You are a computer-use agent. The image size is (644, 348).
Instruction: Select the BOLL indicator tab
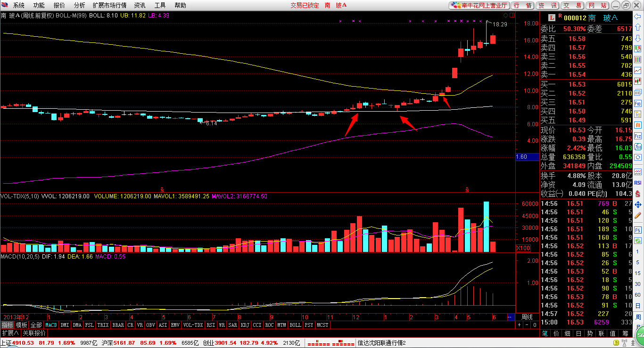[295, 325]
